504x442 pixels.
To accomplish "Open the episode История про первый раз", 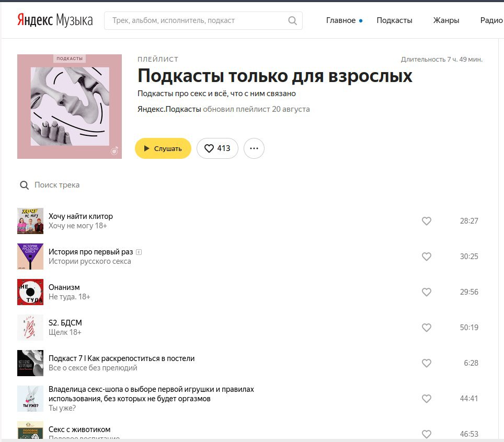I will click(x=90, y=252).
